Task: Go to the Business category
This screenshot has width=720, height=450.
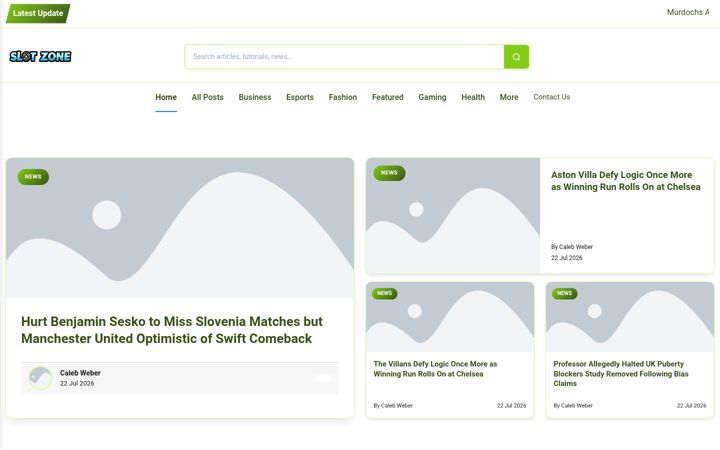Action: (255, 97)
